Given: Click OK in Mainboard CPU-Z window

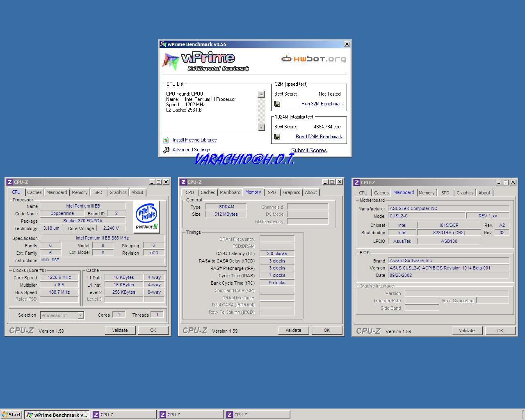Looking at the screenshot, I should [x=500, y=331].
